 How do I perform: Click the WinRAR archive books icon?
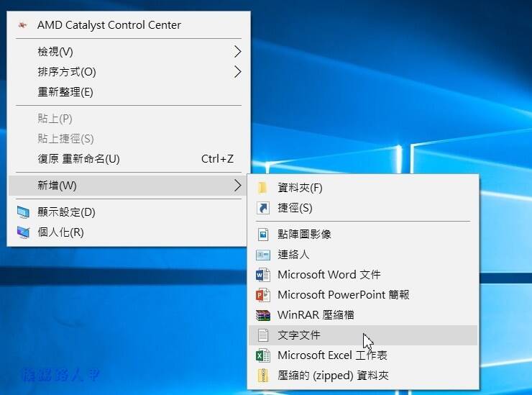tap(263, 315)
